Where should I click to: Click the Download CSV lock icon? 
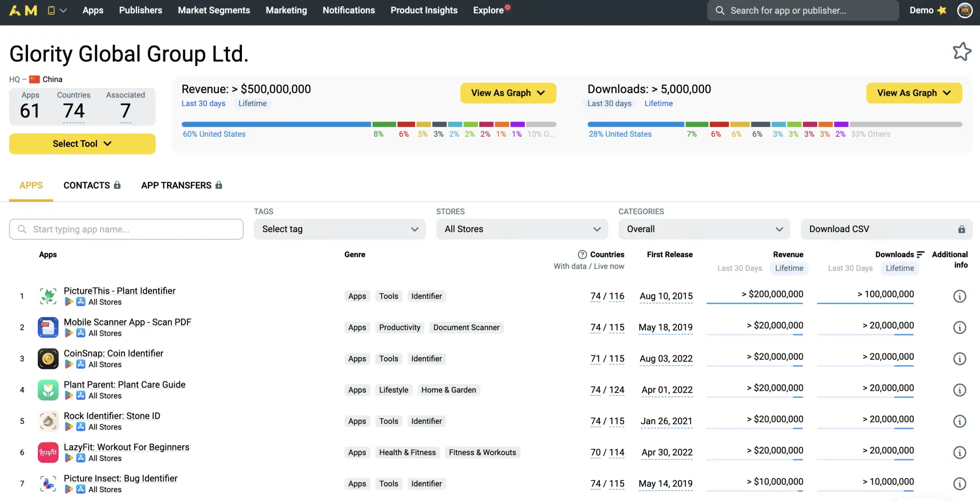point(962,230)
